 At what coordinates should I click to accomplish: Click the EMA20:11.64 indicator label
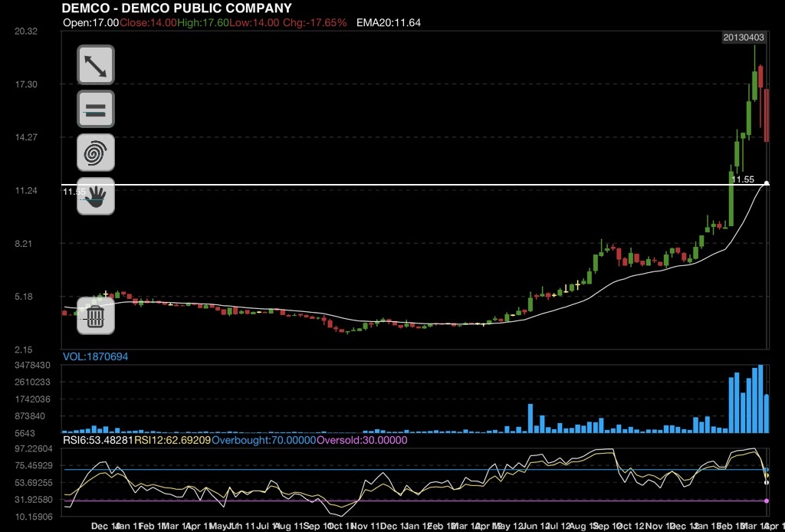[x=389, y=22]
